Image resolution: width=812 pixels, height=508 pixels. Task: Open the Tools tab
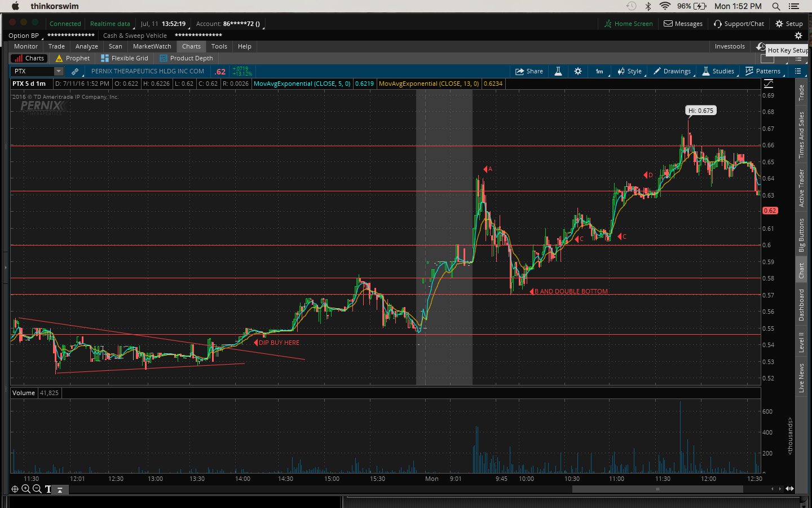[219, 46]
